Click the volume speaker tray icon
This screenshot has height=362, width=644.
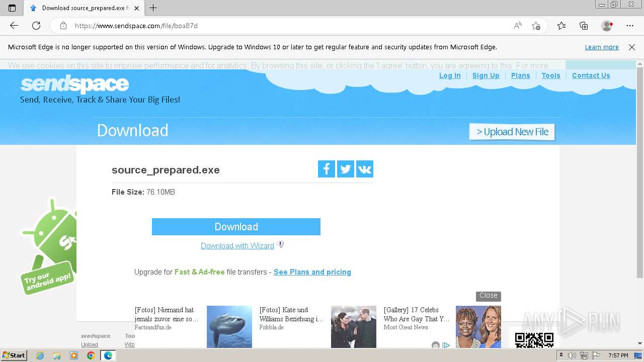click(x=572, y=355)
